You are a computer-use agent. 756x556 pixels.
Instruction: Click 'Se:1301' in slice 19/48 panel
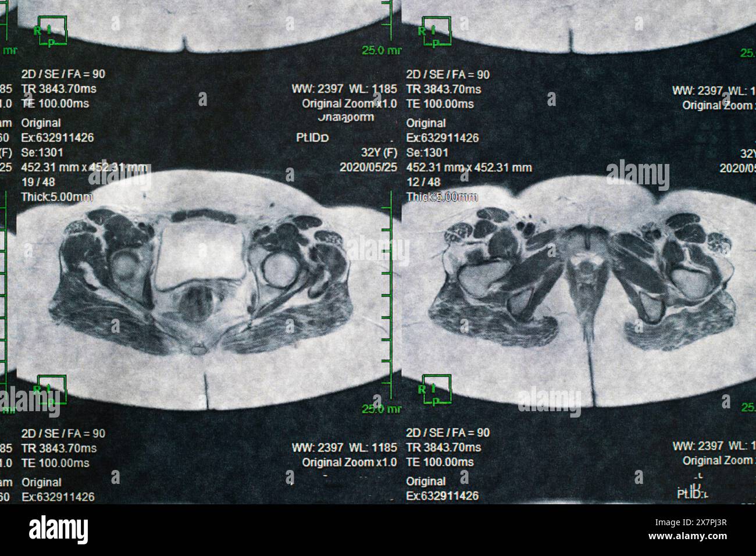[42, 152]
